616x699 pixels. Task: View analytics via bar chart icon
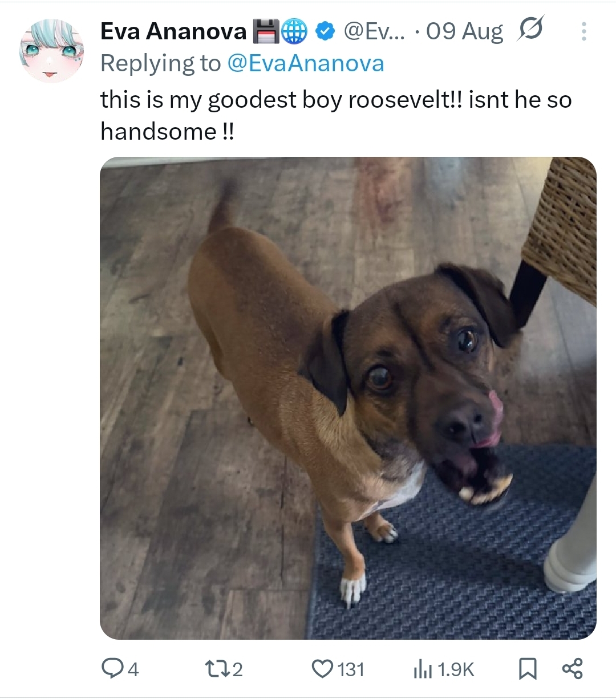[x=423, y=669]
